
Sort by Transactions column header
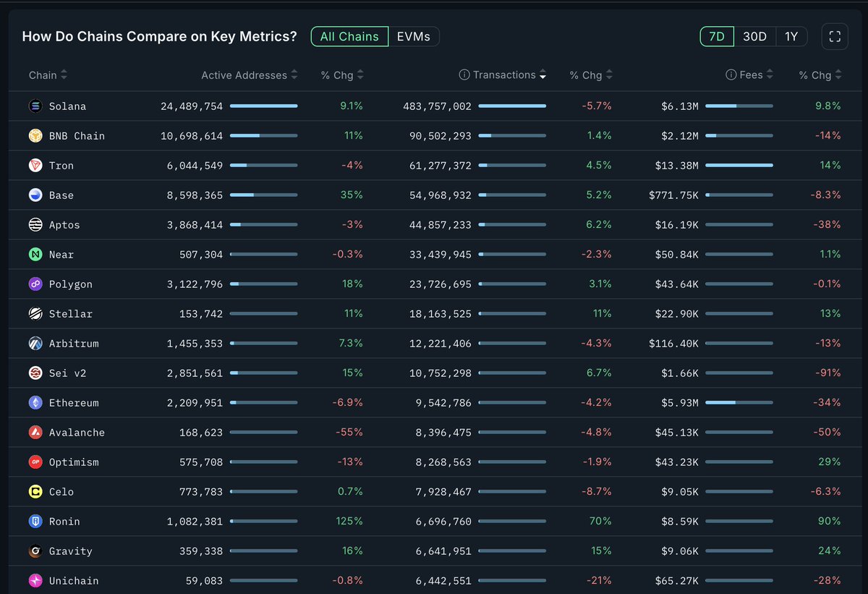click(x=509, y=75)
